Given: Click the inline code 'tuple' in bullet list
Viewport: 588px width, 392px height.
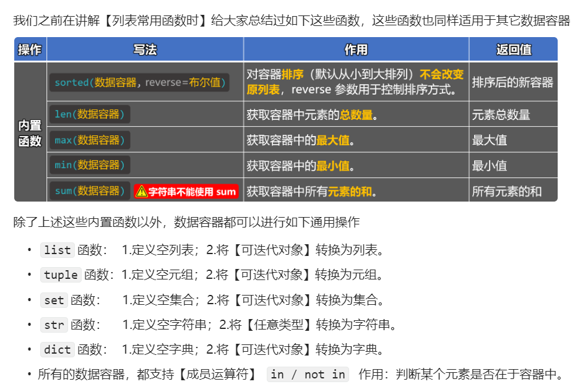Looking at the screenshot, I should [61, 275].
